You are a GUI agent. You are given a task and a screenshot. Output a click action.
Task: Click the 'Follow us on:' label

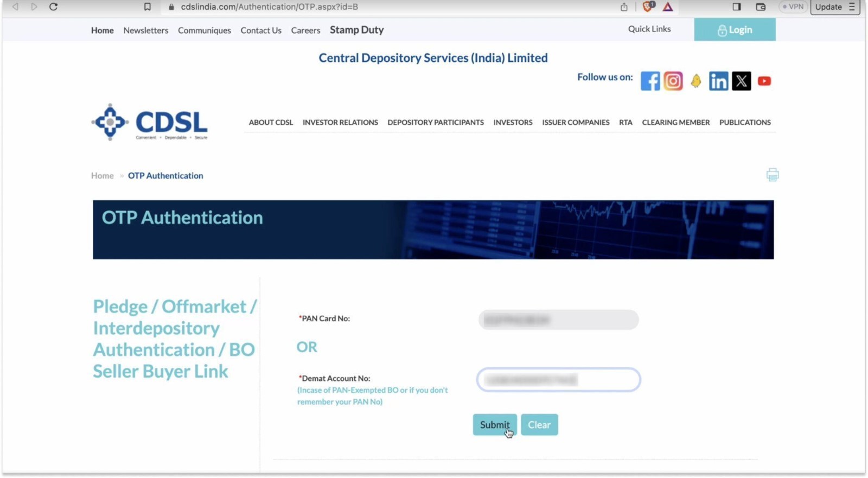[605, 77]
